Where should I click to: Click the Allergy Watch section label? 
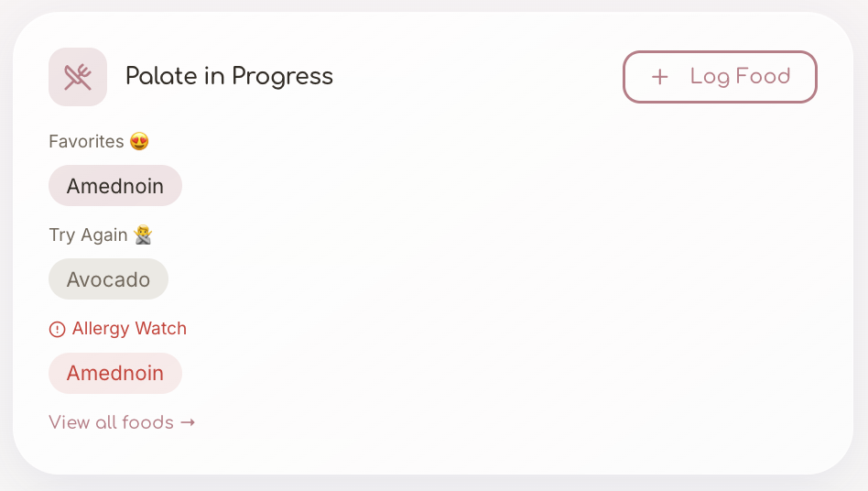(x=129, y=329)
